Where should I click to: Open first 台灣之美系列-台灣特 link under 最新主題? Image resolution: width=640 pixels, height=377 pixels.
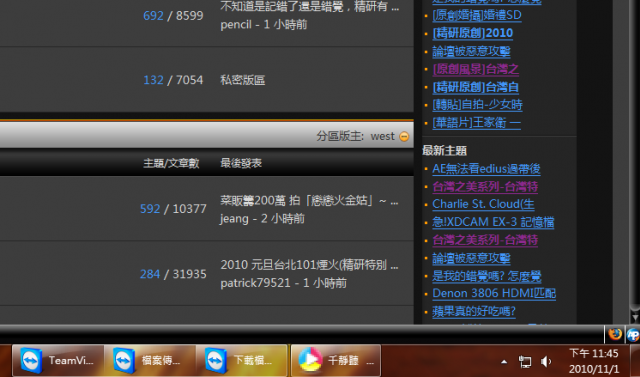[x=485, y=186]
